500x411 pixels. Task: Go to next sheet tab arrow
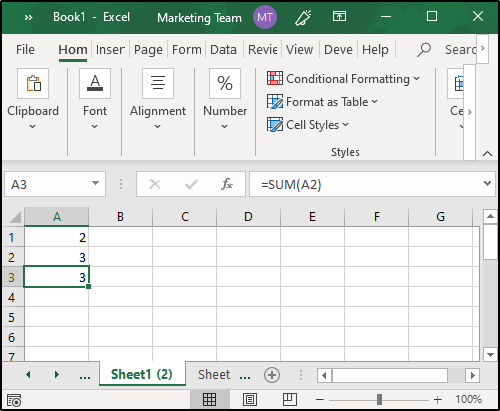(x=57, y=375)
